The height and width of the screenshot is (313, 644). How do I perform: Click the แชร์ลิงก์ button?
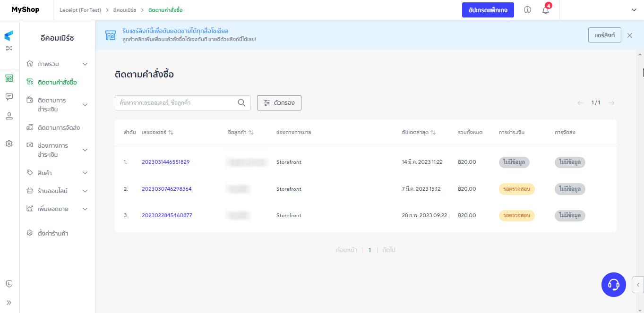605,35
